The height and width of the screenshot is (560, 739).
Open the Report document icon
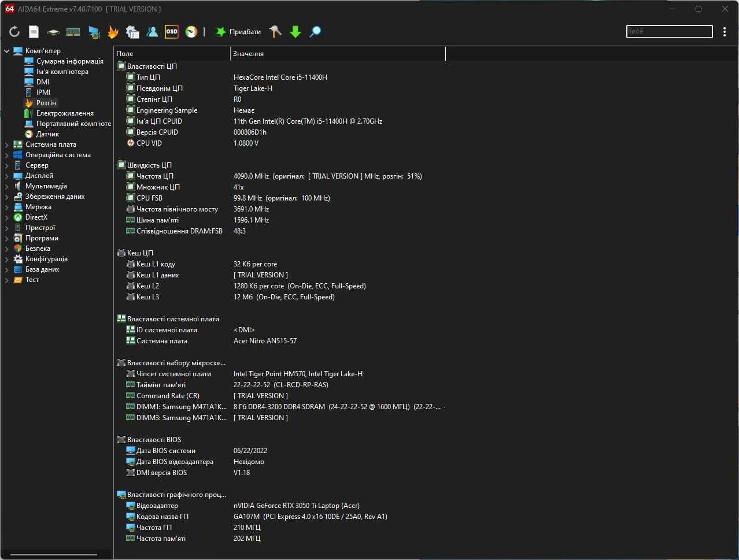[x=34, y=32]
